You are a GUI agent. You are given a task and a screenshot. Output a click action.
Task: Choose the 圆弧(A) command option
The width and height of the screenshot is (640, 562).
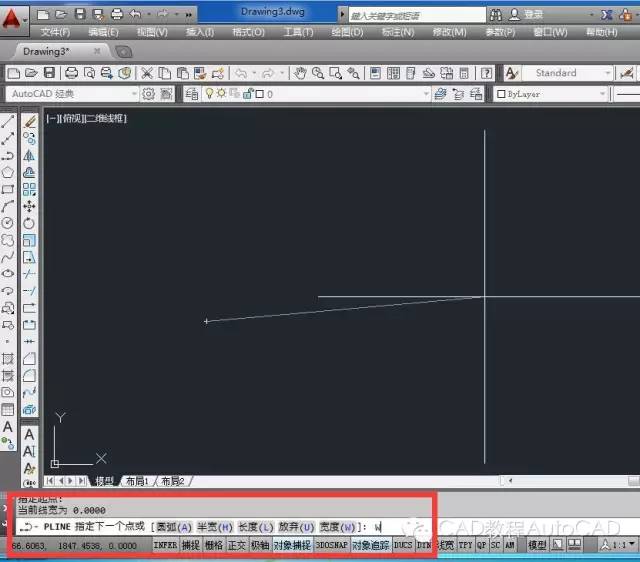click(x=174, y=527)
